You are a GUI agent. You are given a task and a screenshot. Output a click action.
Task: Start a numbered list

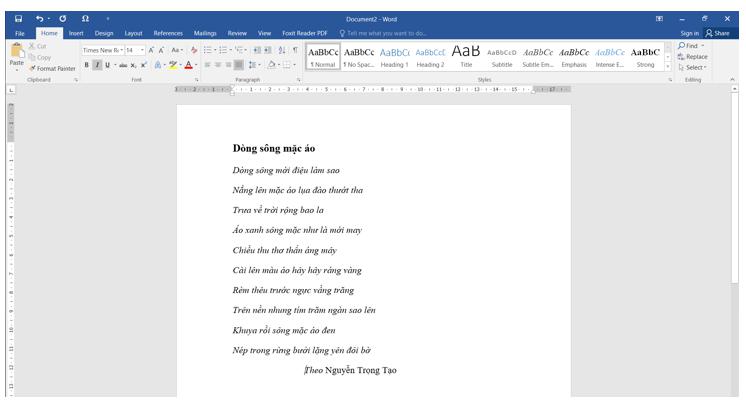[223, 50]
